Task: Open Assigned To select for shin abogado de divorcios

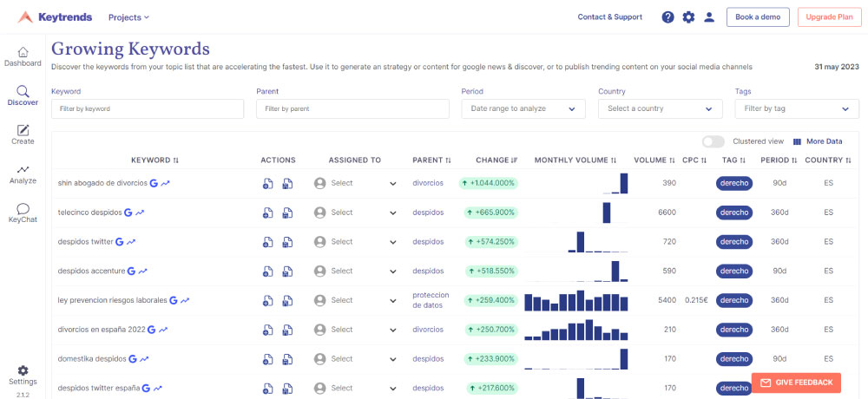Action: coord(355,183)
